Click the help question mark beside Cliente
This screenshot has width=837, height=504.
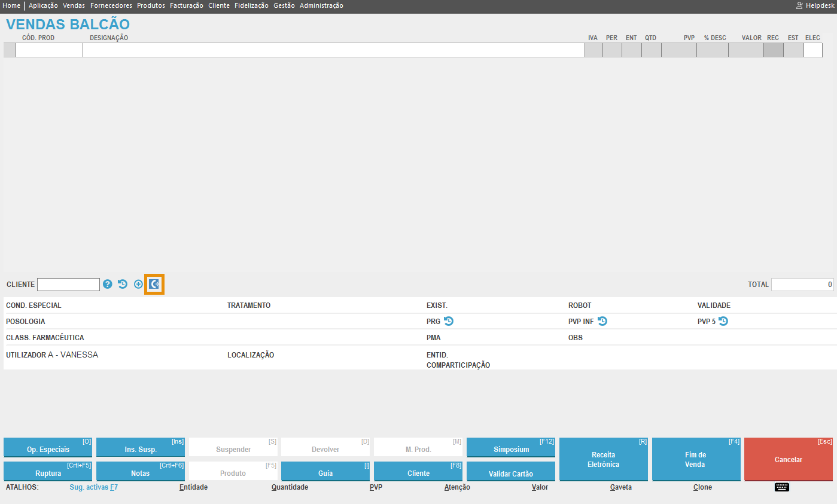tap(108, 285)
